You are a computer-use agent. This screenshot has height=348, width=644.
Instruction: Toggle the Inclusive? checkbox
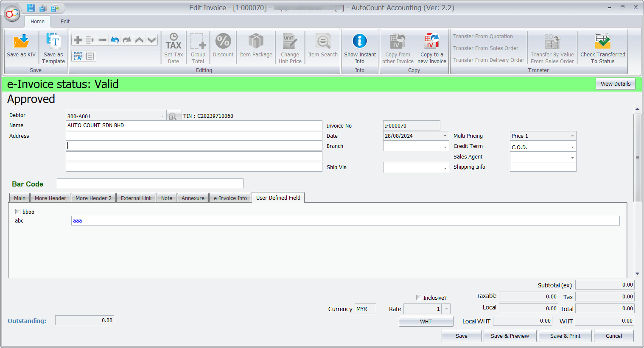(419, 298)
